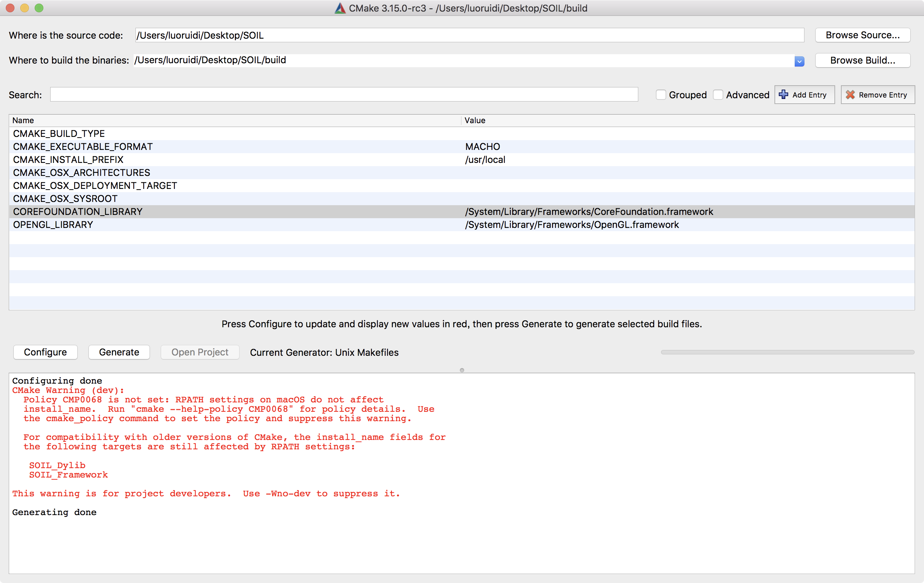Screen dimensions: 924x583
Task: Click the Open Project button
Action: [199, 352]
